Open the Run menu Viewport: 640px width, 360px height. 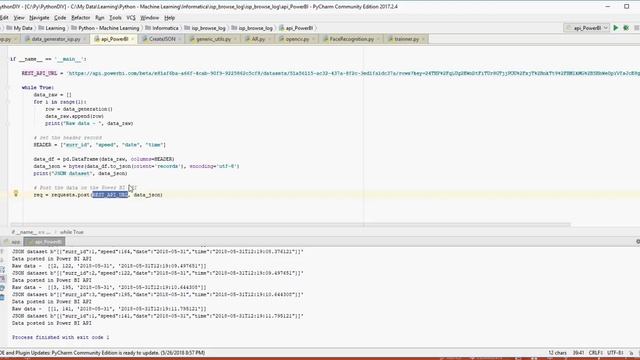coord(100,18)
